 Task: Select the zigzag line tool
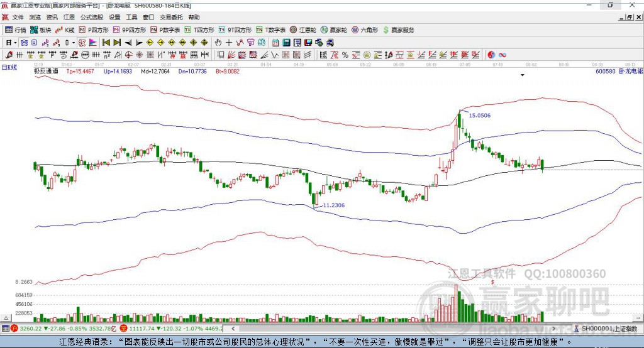pyautogui.click(x=274, y=55)
